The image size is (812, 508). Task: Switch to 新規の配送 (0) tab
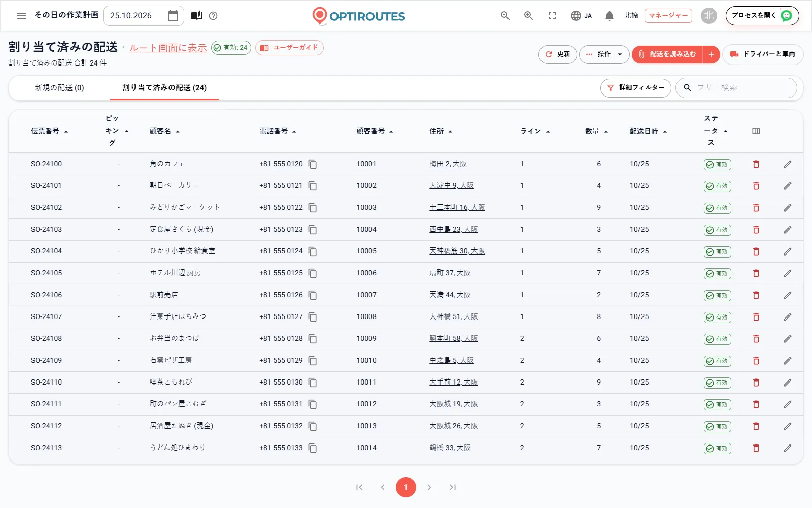(59, 88)
